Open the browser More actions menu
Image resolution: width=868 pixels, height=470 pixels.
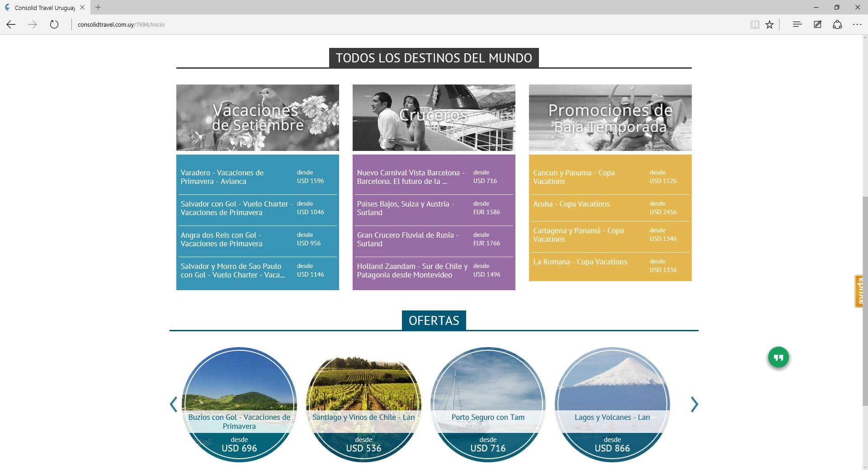click(857, 25)
